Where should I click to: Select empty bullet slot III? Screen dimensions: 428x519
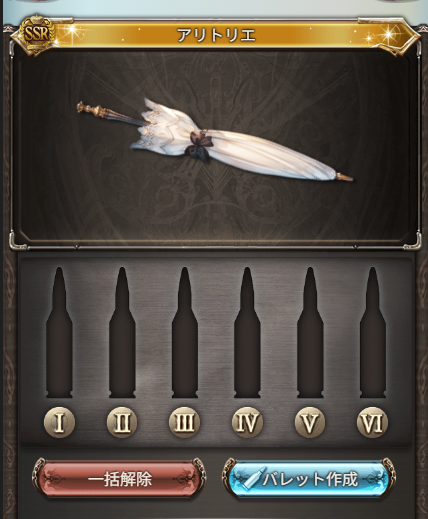(x=185, y=332)
